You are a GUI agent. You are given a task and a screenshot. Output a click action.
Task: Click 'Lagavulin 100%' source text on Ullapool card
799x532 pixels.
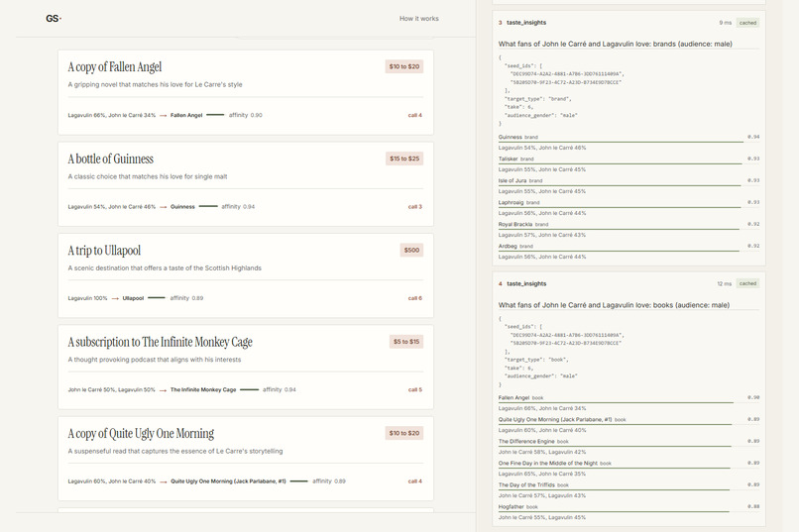[x=87, y=298]
